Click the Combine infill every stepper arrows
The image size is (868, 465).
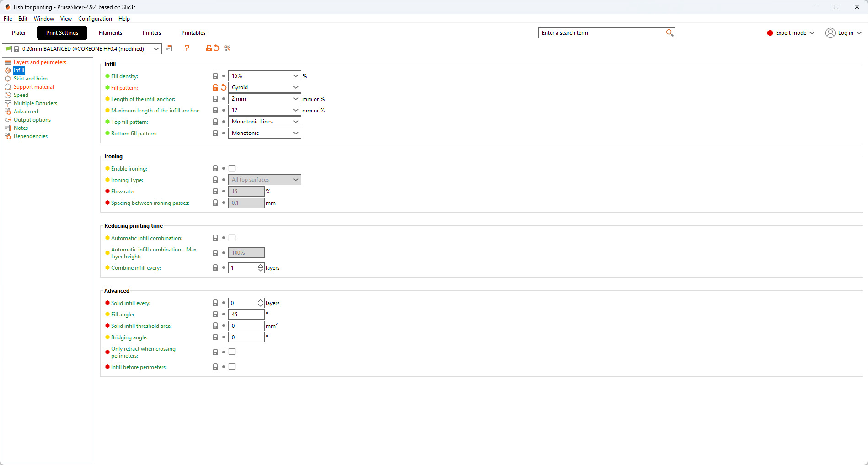click(x=261, y=267)
